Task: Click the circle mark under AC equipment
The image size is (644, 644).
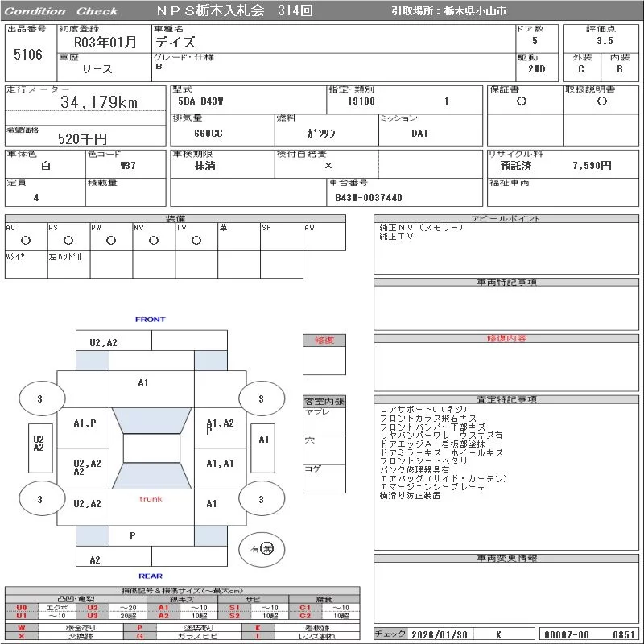Action: click(26, 240)
